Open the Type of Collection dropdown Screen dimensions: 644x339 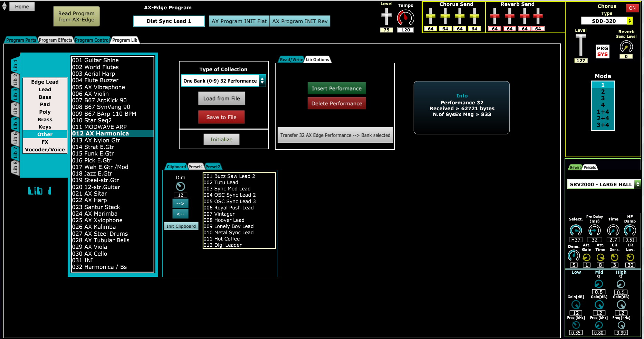223,81
